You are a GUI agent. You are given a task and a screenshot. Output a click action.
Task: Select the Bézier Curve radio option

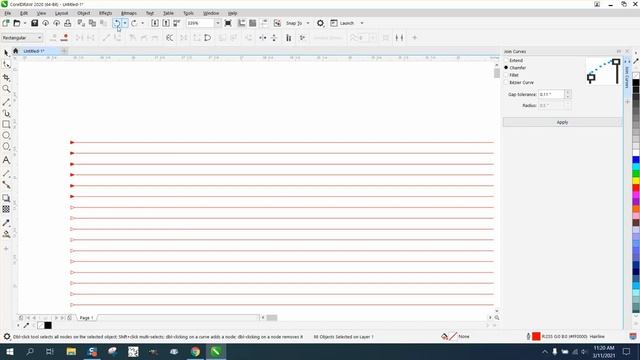(506, 82)
